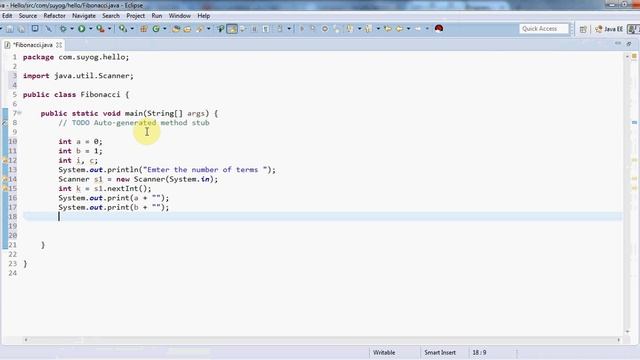Collapse the main method fold marker

19,113
